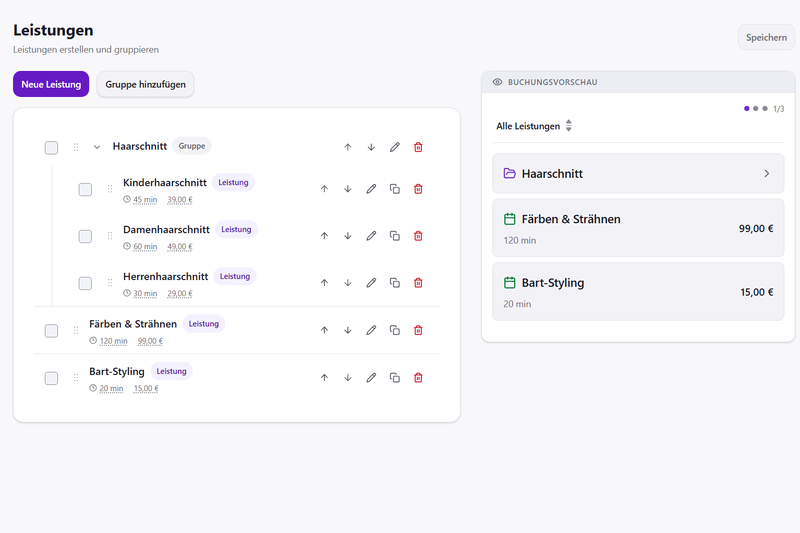
Task: Open the Alle Leistungen dropdown
Action: 534,126
